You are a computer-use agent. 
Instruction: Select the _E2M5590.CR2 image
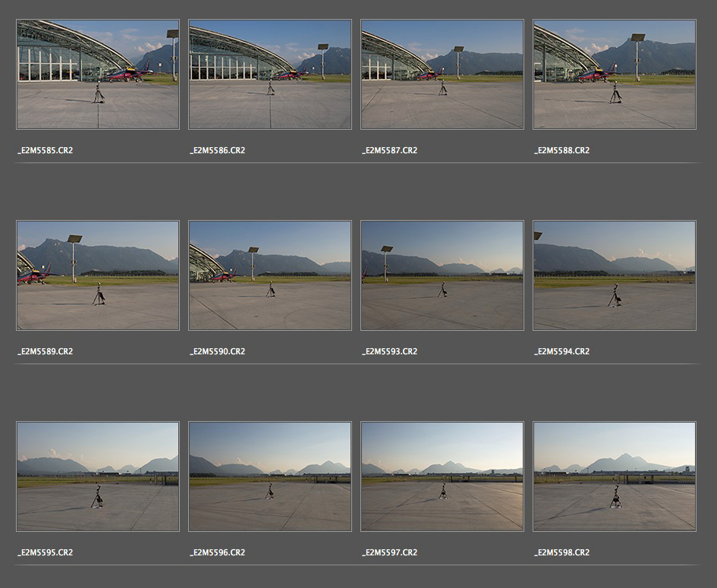coord(270,275)
